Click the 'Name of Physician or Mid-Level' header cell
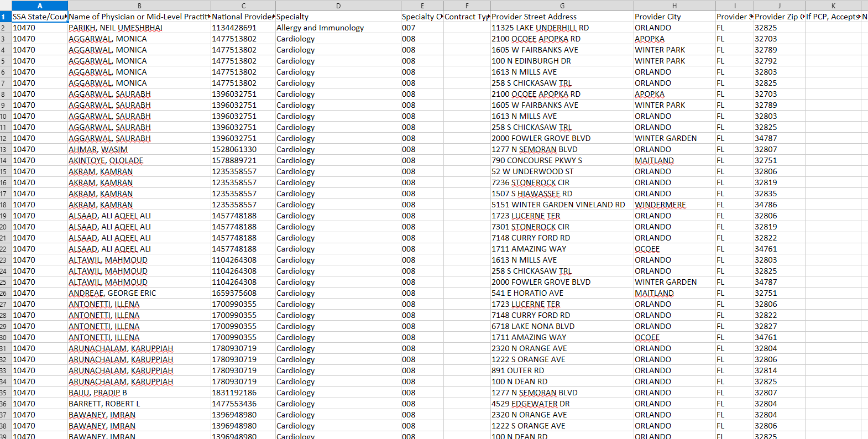868x439 pixels. (x=139, y=17)
